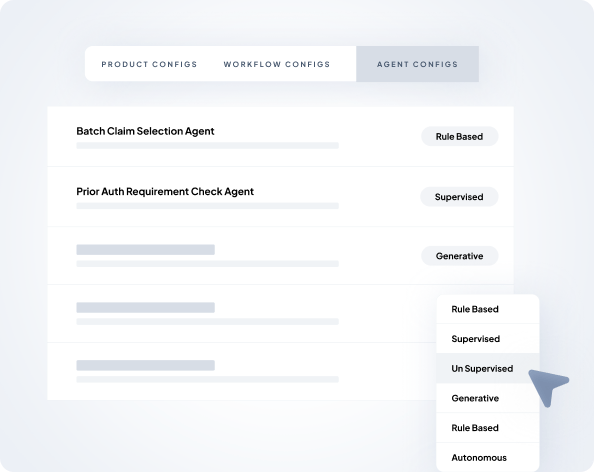This screenshot has height=472, width=595.
Task: Pick Generative from the dropdown list
Action: point(488,398)
